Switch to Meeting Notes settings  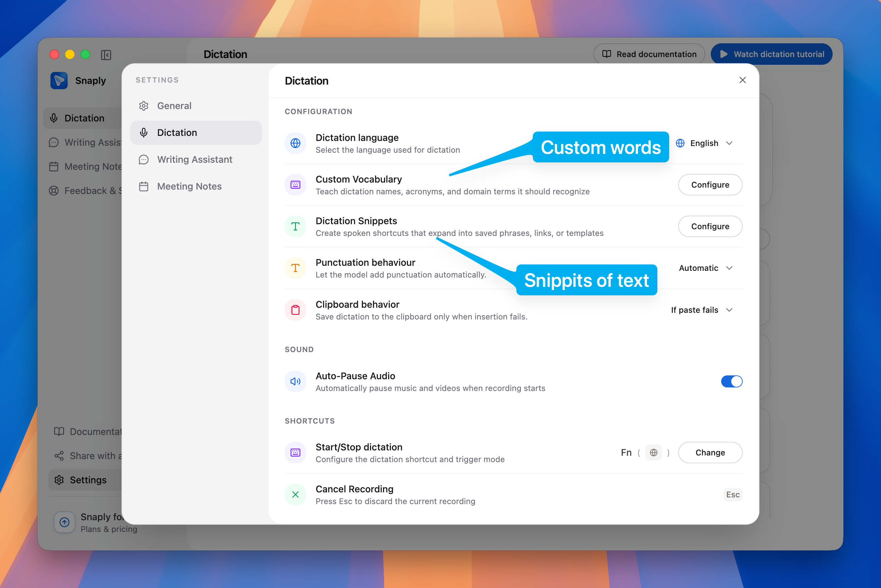click(x=196, y=186)
